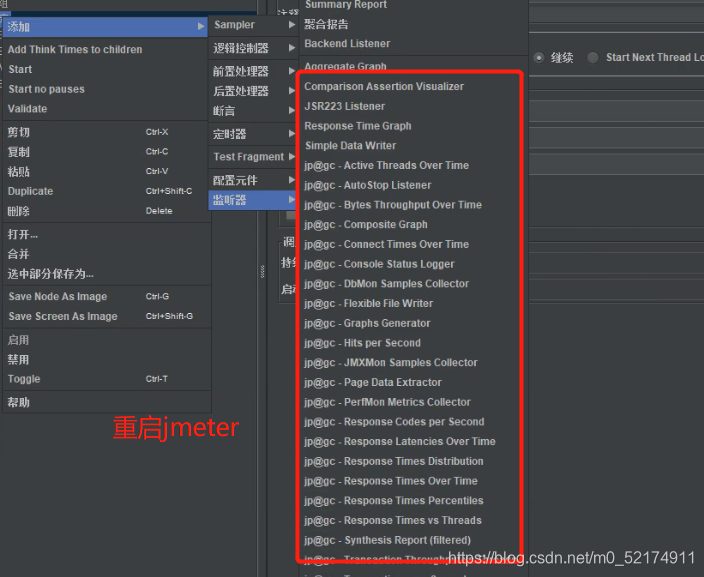Viewport: 704px width, 577px height.
Task: Add jp@gc - Console Status Logger
Action: tap(413, 264)
